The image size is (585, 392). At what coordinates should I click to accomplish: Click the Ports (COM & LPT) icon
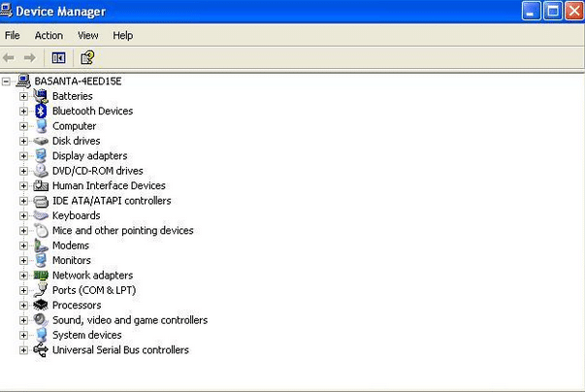41,290
